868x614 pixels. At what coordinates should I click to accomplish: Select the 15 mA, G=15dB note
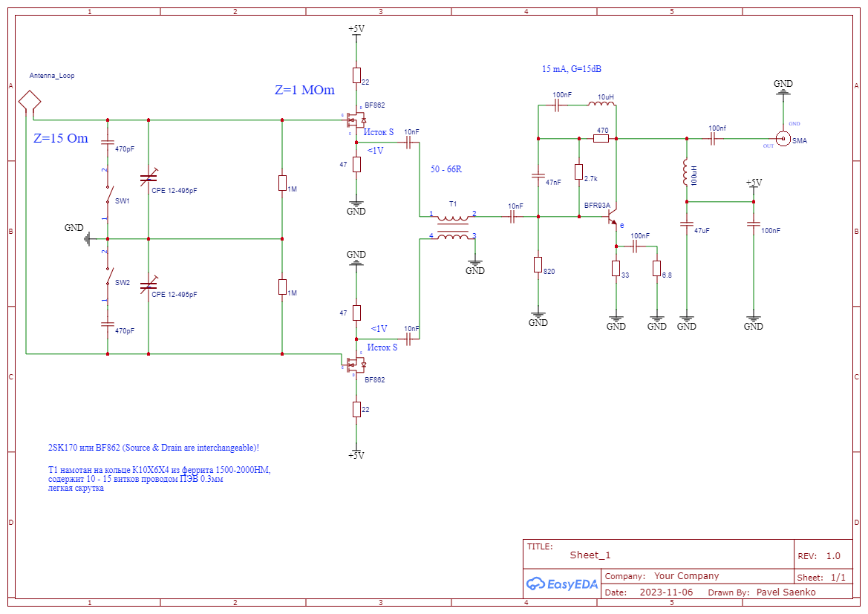571,69
